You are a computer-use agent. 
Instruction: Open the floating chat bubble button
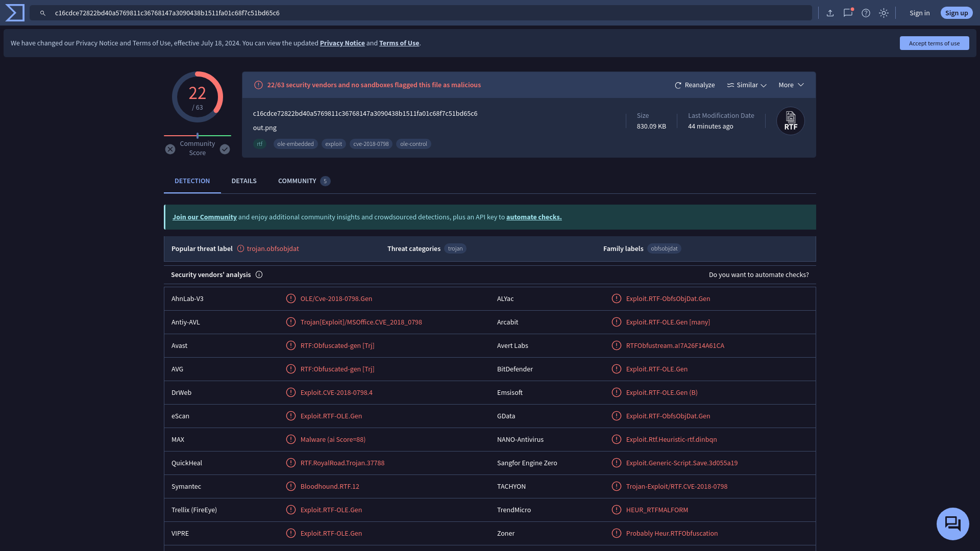952,523
